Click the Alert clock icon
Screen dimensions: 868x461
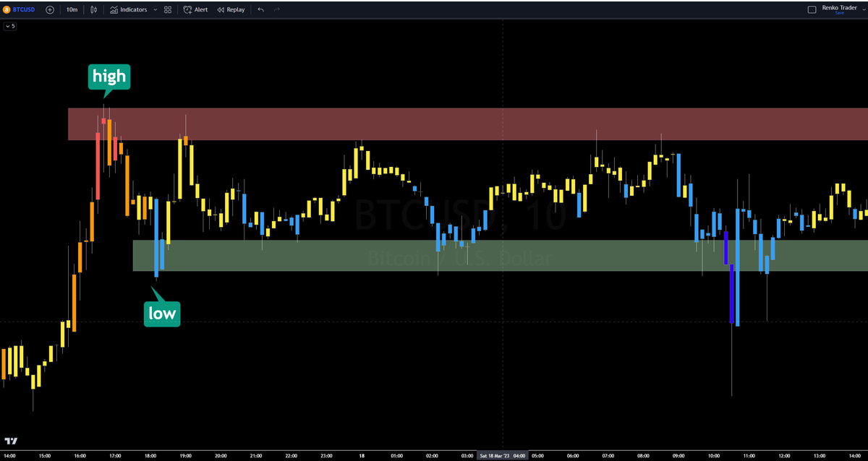(x=187, y=9)
